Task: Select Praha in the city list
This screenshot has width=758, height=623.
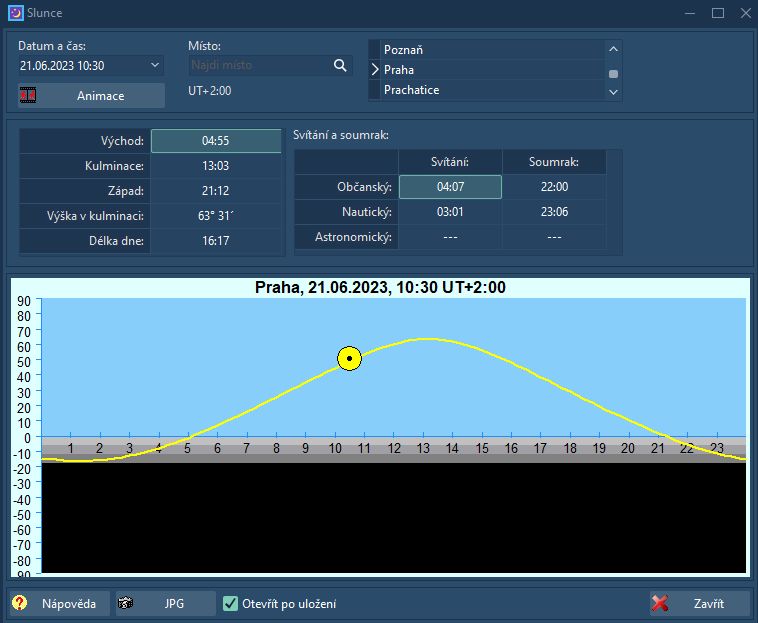Action: click(x=490, y=70)
